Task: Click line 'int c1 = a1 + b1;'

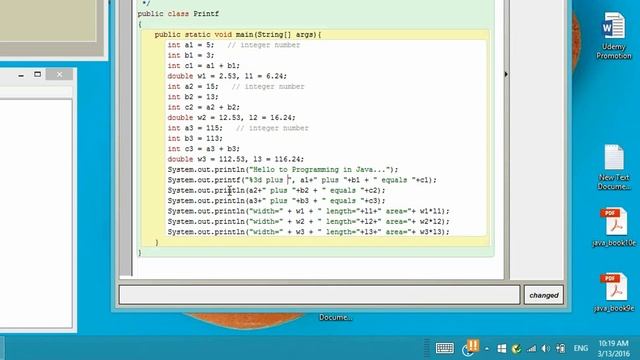Action: (x=204, y=66)
